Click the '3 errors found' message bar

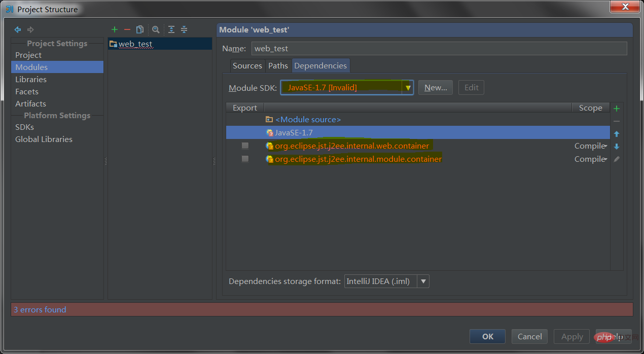[322, 309]
